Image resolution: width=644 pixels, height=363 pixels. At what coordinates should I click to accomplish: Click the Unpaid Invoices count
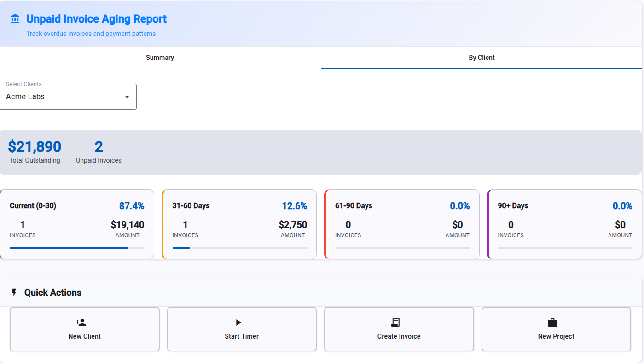(99, 147)
